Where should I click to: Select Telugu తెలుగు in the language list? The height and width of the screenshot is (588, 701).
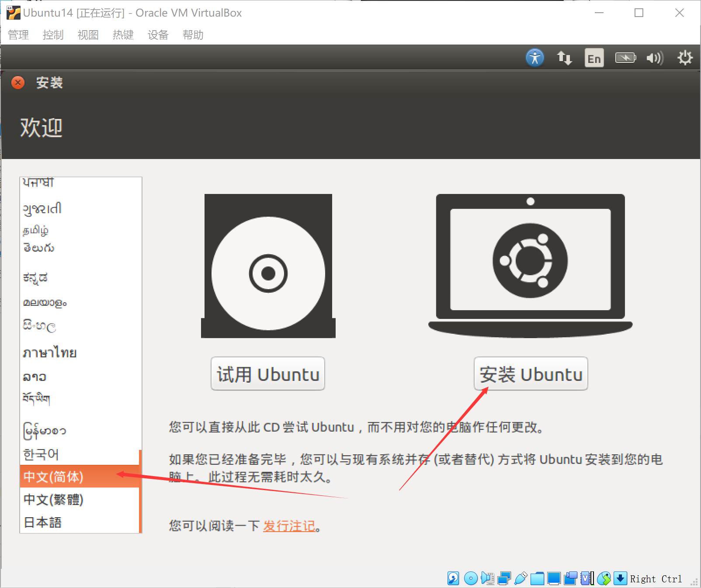[x=80, y=248]
